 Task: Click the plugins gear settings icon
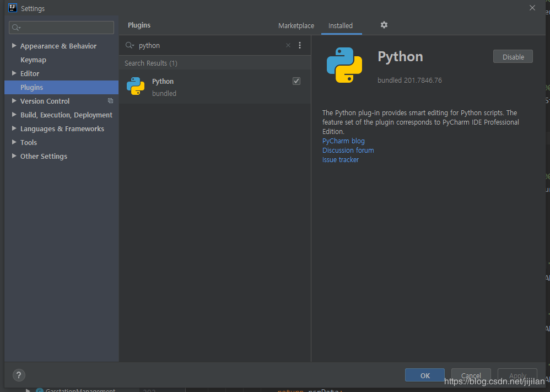tap(384, 25)
